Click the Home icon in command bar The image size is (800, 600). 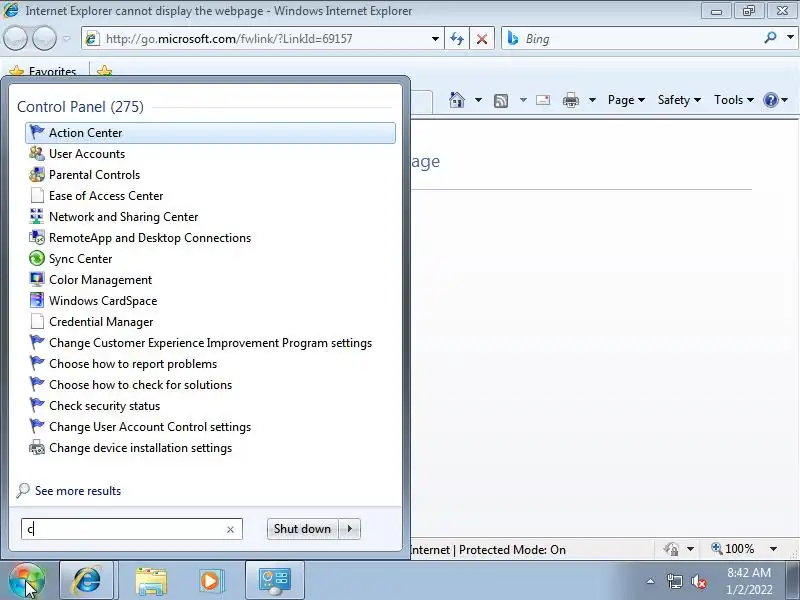(457, 100)
